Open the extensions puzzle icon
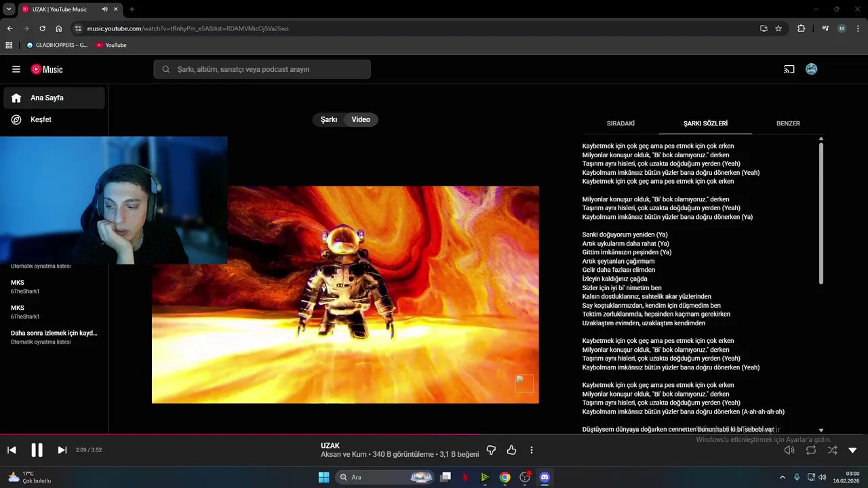Image resolution: width=868 pixels, height=488 pixels. click(x=802, y=28)
